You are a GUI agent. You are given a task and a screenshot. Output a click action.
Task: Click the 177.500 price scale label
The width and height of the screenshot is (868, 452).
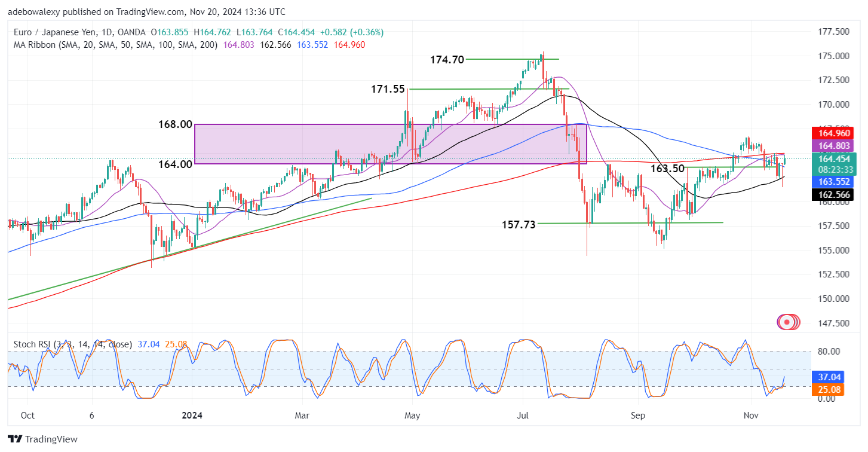pos(833,31)
